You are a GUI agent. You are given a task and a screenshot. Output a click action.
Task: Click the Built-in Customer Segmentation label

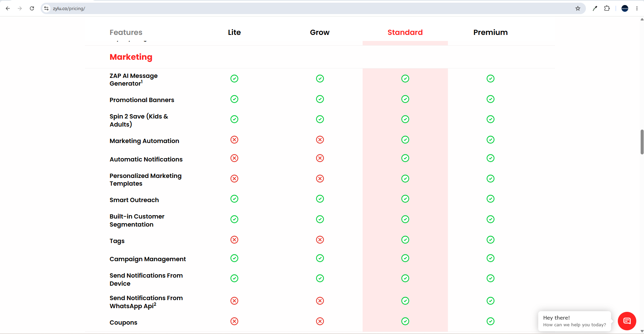click(x=137, y=221)
